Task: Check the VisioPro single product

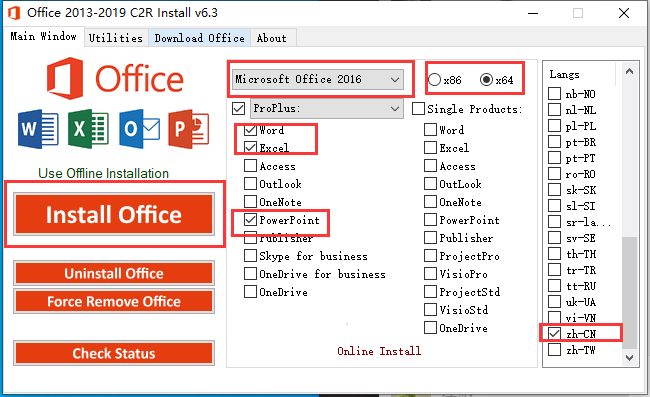Action: click(x=430, y=274)
